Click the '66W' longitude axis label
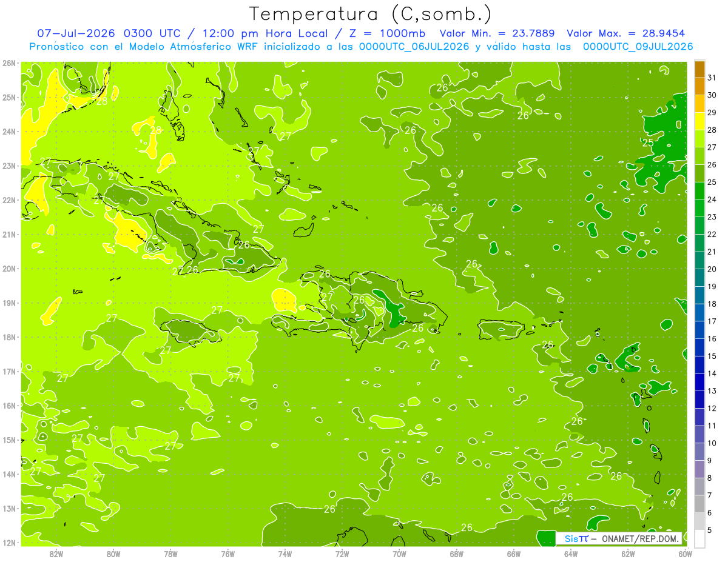This screenshot has height=562, width=728. pos(513,554)
